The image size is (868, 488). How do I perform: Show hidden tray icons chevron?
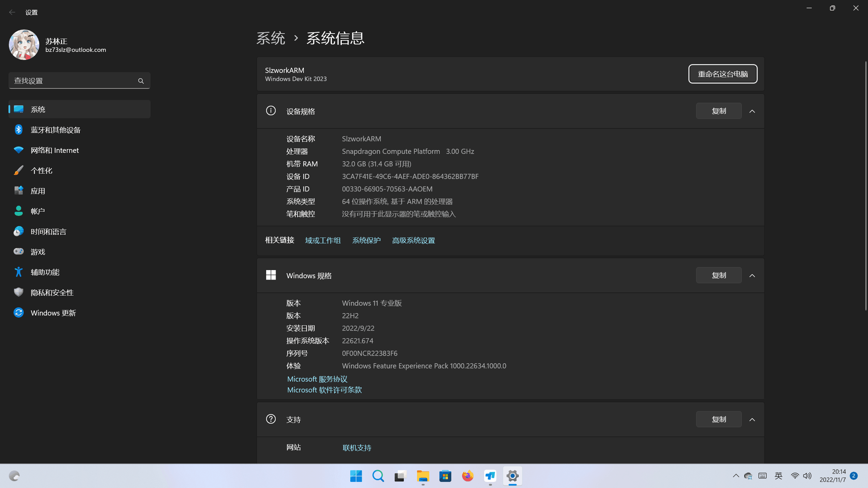pos(736,476)
